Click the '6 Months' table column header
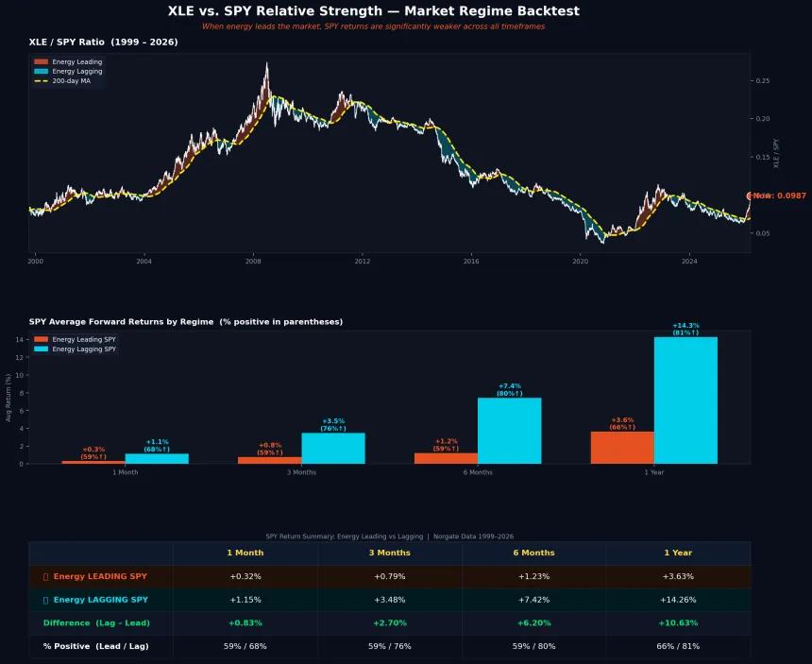 click(533, 553)
